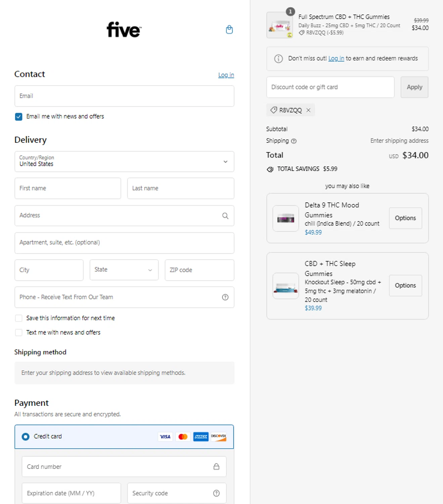The image size is (443, 504).
Task: Click the security code help icon
Action: [x=216, y=493]
